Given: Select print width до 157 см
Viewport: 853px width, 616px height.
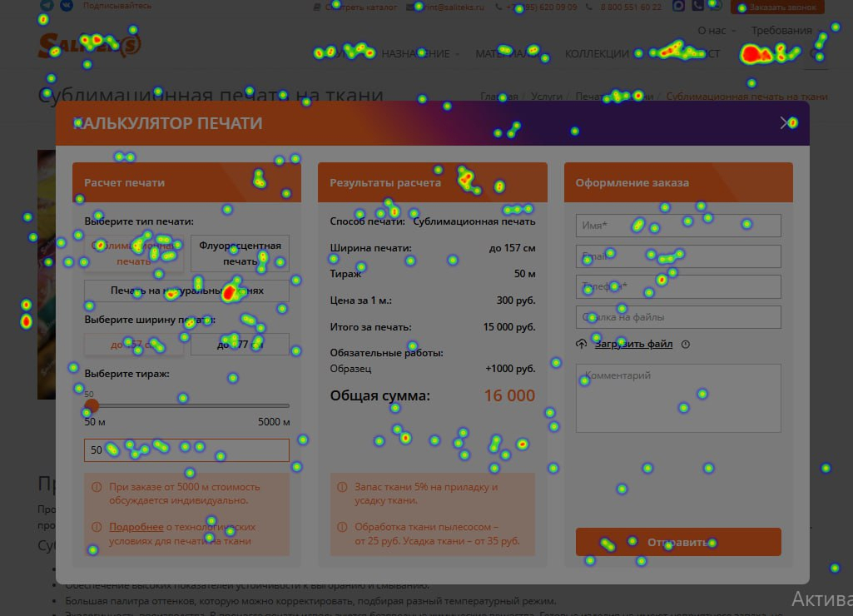Looking at the screenshot, I should coord(134,345).
